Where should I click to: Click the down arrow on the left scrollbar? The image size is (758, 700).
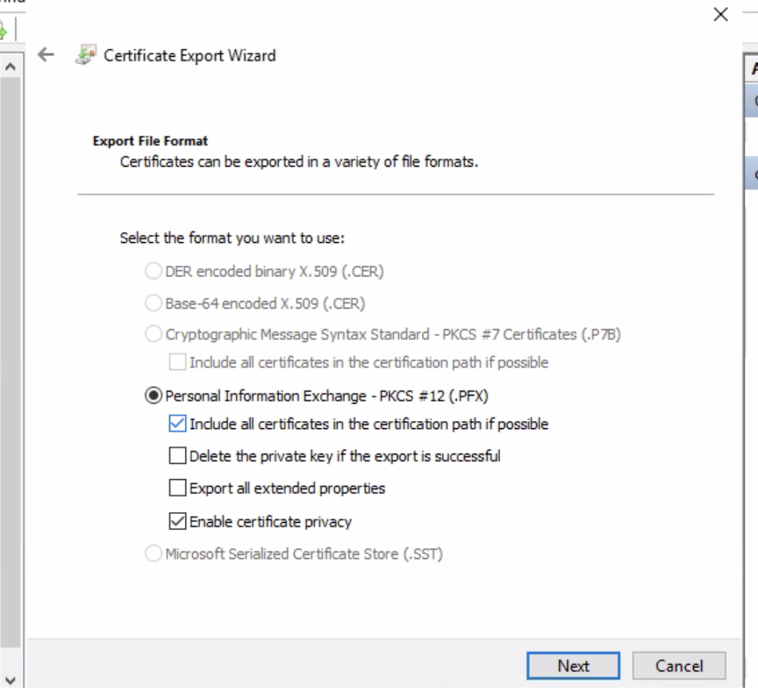point(10,680)
